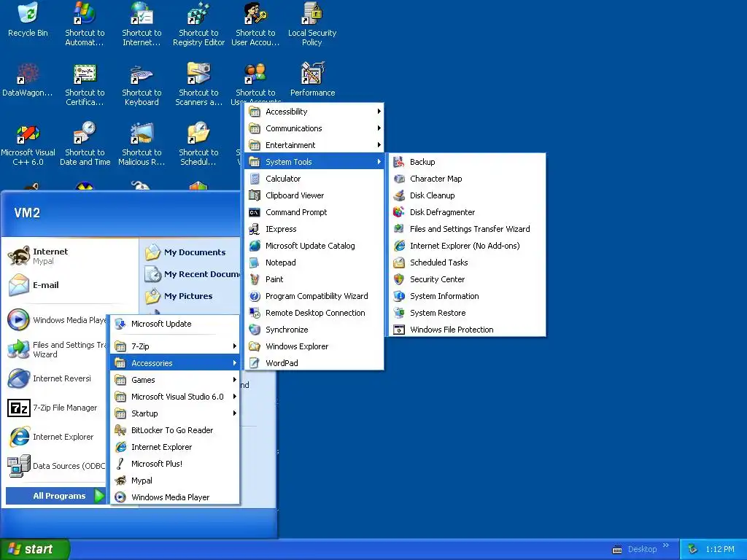This screenshot has width=747, height=560.
Task: Launch Mypal from All Programs list
Action: [x=175, y=481]
